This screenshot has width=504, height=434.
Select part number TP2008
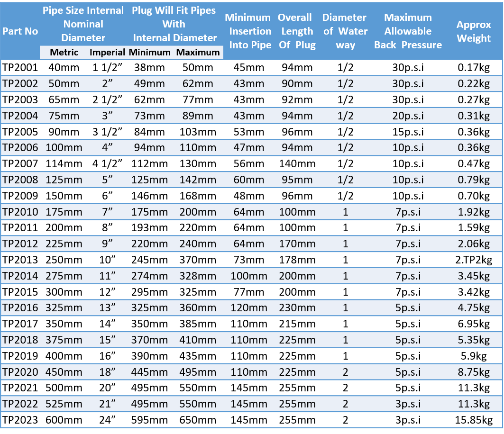[x=20, y=180]
